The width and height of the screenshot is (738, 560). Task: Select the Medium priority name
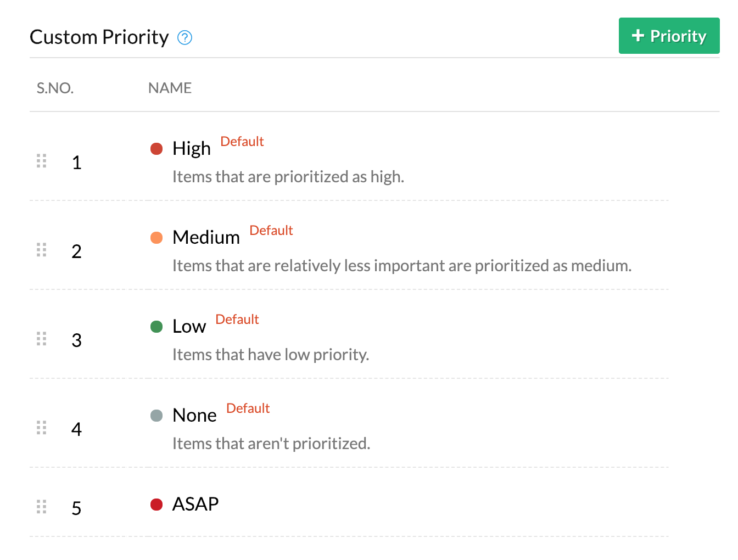[206, 237]
